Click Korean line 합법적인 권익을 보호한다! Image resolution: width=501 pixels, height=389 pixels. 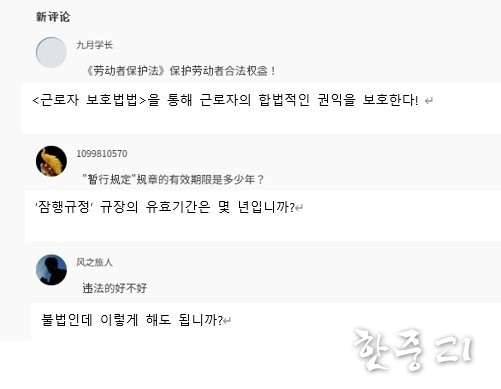[338, 100]
